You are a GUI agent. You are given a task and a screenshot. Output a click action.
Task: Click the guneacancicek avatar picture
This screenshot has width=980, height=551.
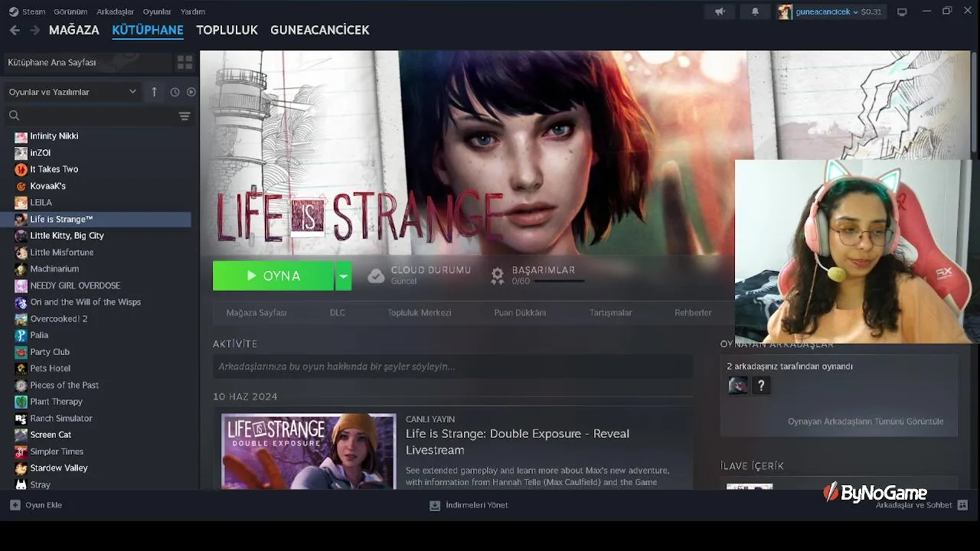785,11
